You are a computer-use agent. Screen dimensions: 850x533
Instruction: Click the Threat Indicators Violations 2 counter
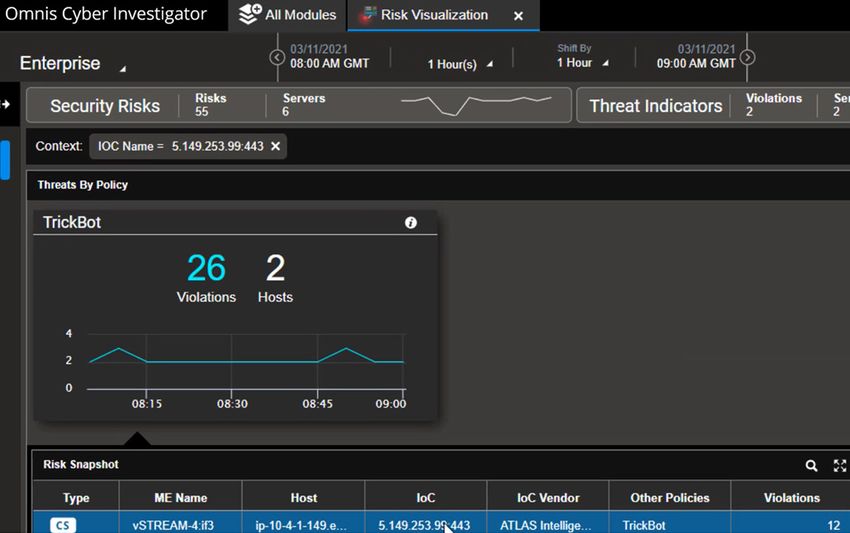click(773, 105)
